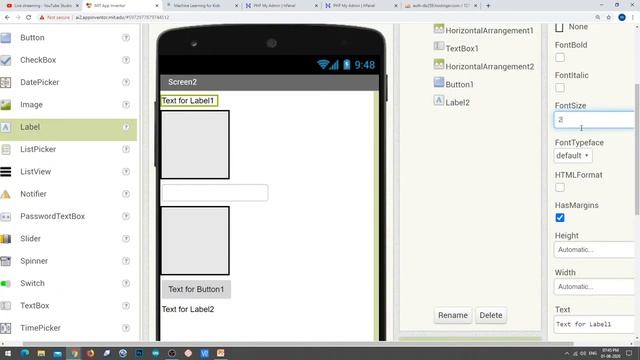Focus the FontSize input field
The height and width of the screenshot is (360, 640).
[x=595, y=120]
